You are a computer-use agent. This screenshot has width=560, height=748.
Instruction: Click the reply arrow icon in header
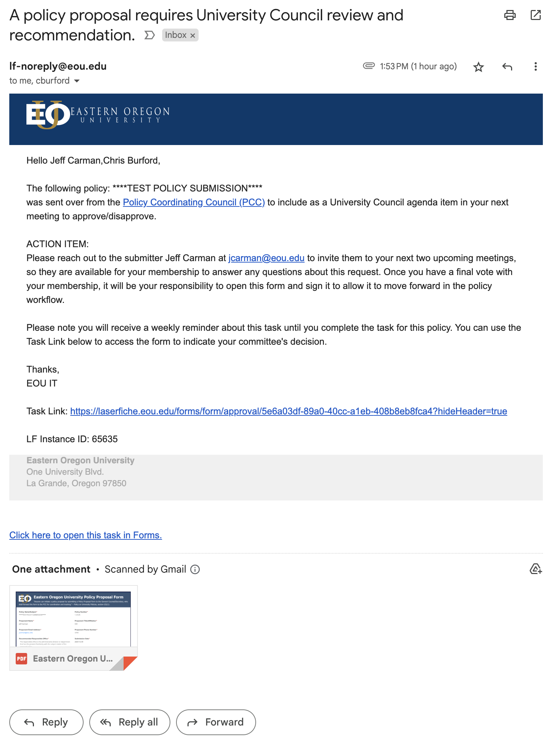click(507, 67)
